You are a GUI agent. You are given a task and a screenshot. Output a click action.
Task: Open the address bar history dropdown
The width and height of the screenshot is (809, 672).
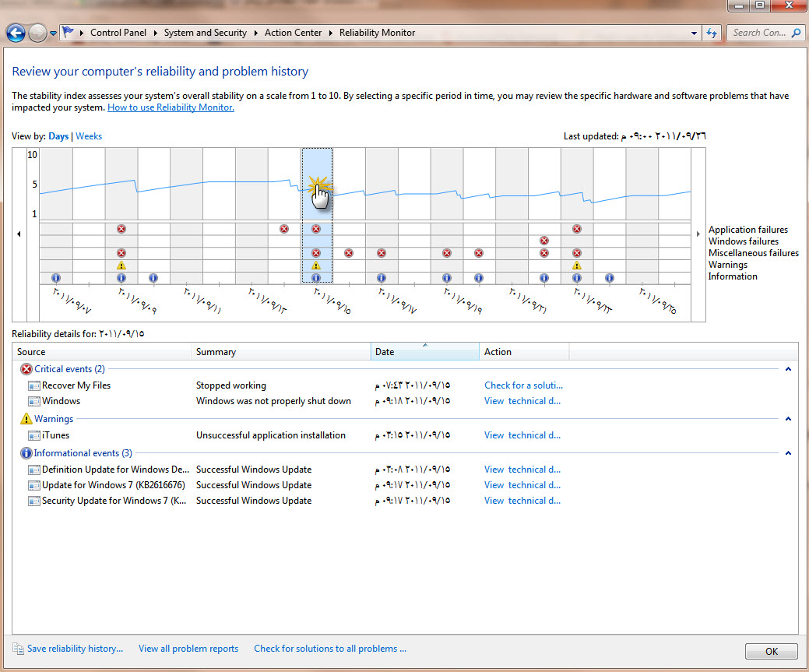pyautogui.click(x=695, y=33)
